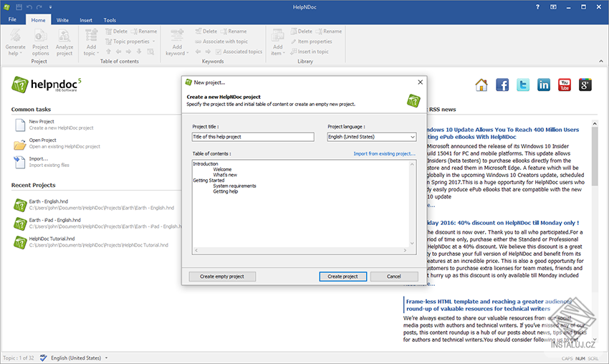Image resolution: width=609 pixels, height=364 pixels.
Task: Click the LinkedIn icon
Action: click(x=544, y=85)
